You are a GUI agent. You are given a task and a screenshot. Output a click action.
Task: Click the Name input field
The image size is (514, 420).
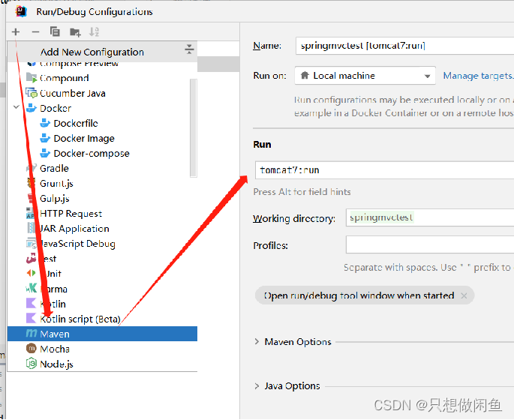click(404, 46)
